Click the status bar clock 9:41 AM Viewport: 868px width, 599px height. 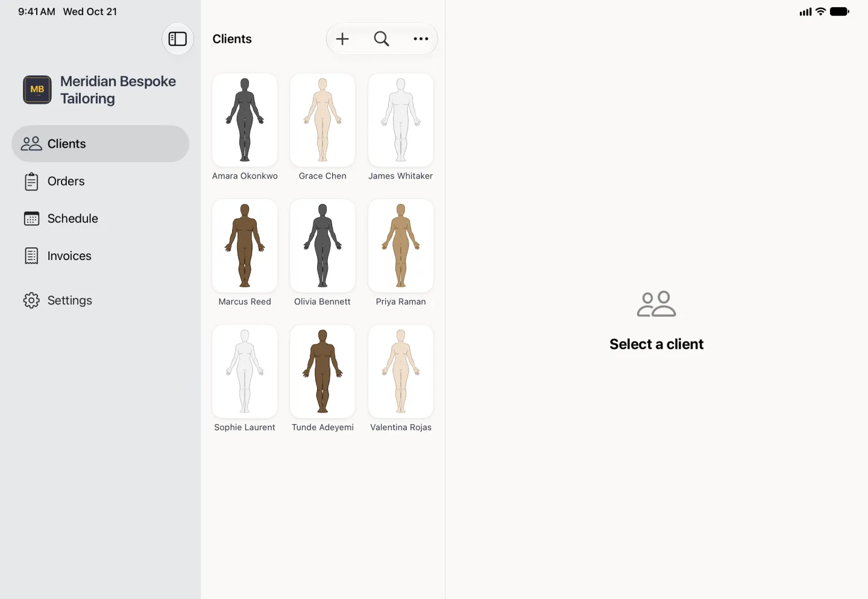pos(37,11)
